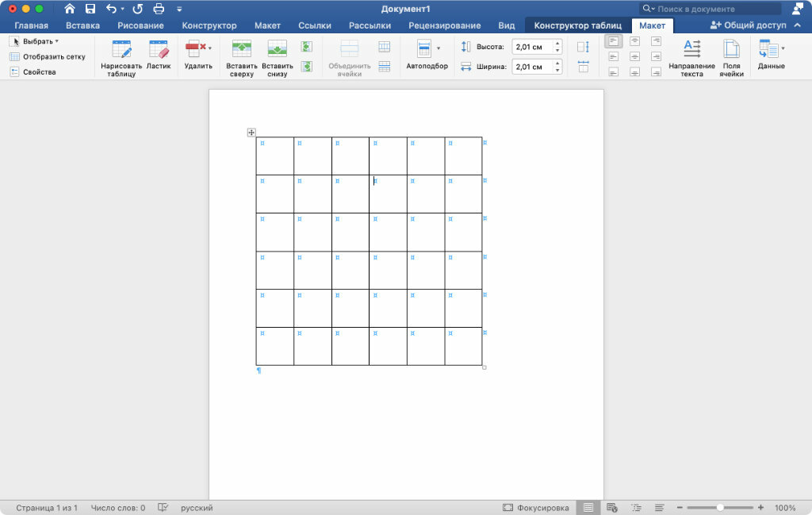Toggle Show Gridlines (Отобразить сетку)
812x515 pixels.
pos(48,56)
